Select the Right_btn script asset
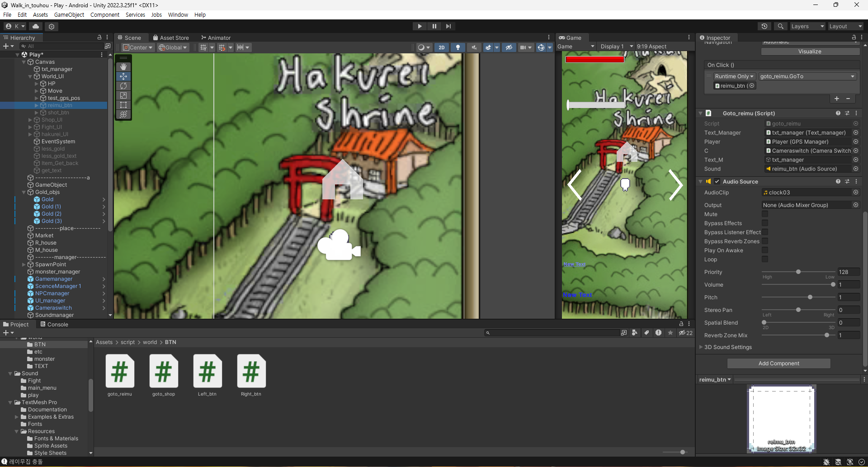Viewport: 868px width, 467px height. 251,376
